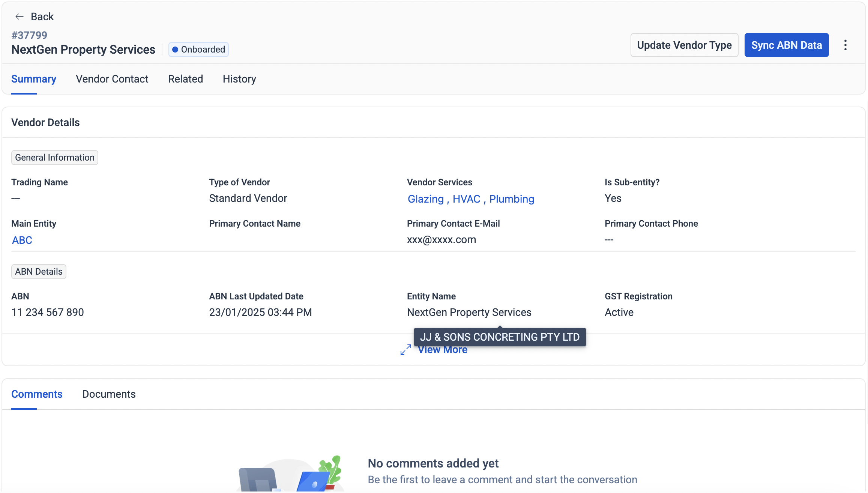Screen dimensions: 868x493
Task: Open the Plumbing vendor service link
Action: coord(511,199)
